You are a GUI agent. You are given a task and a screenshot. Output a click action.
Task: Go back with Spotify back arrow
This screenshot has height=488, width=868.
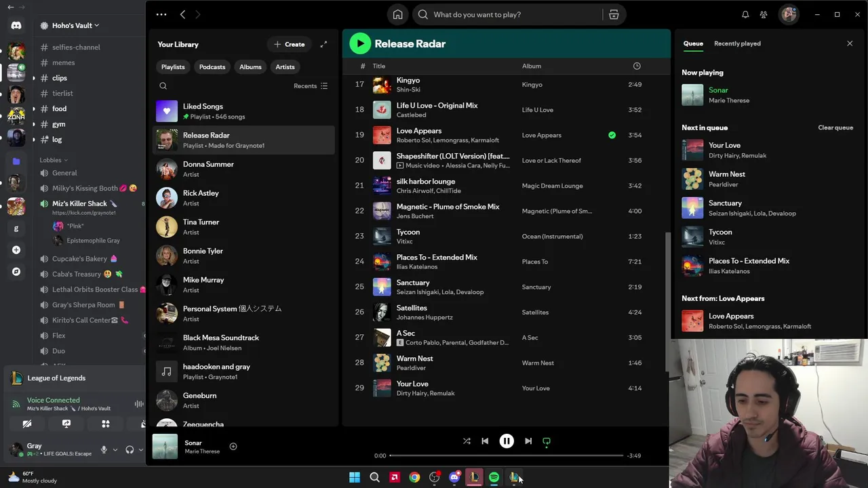(182, 14)
